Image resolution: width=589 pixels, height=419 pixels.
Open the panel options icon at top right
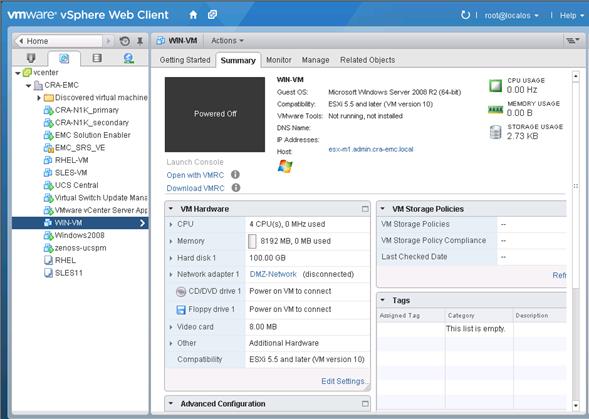click(x=572, y=41)
